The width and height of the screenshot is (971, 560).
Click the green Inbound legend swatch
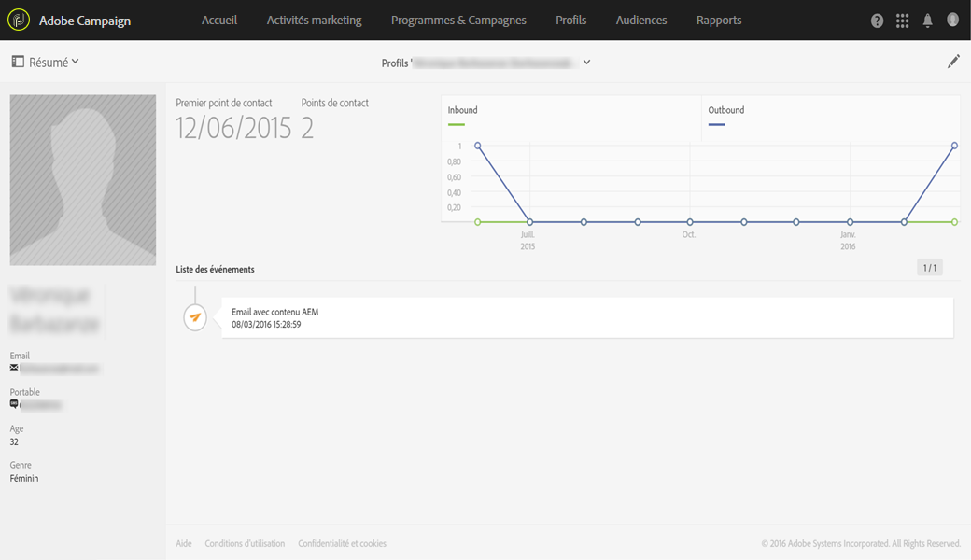[x=456, y=123]
